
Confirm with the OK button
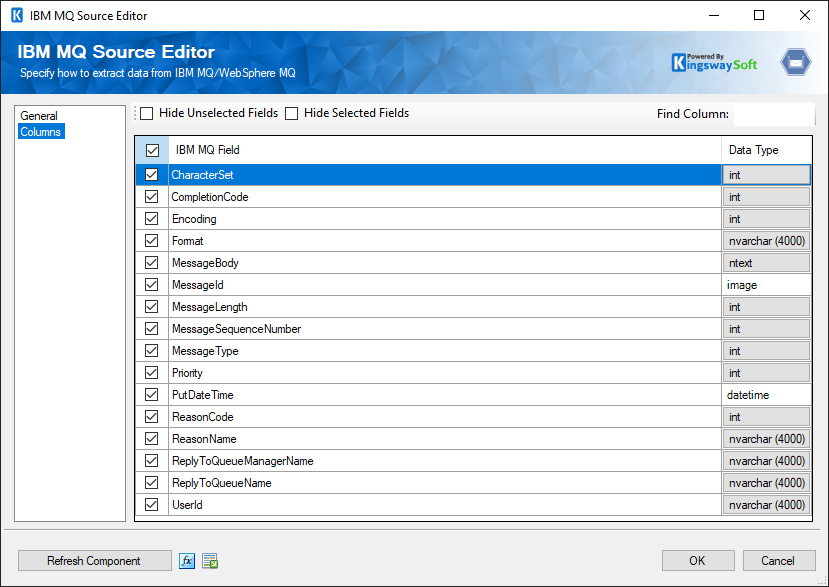(697, 561)
